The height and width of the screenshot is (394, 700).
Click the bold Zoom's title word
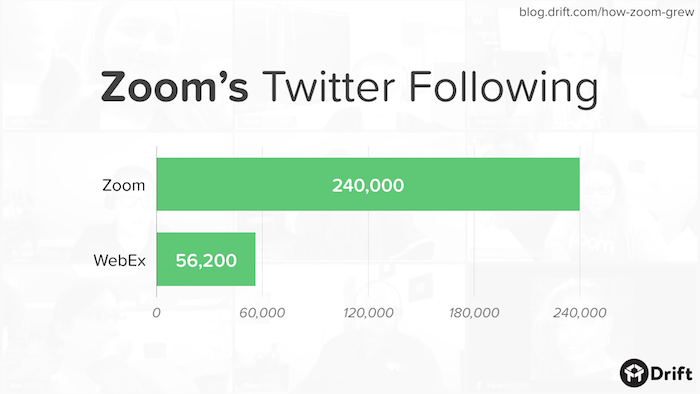(175, 87)
